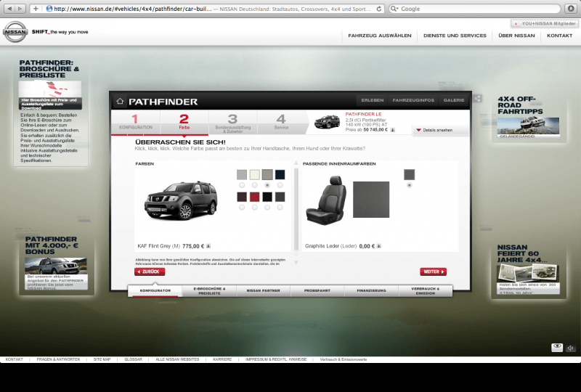Switch to Finanzierung bottom tab

click(x=371, y=291)
